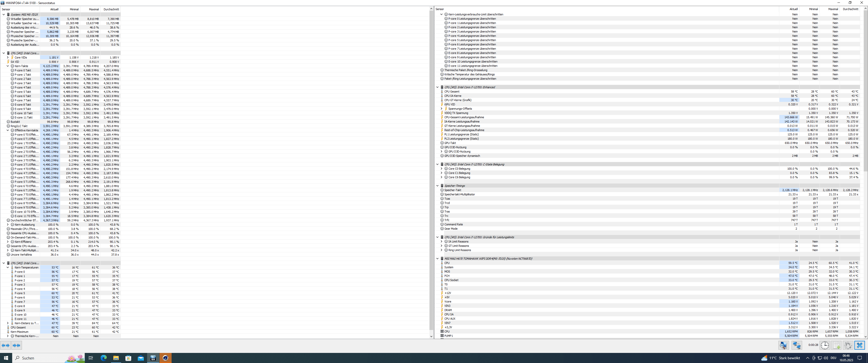This screenshot has height=363, width=868.
Task: Start logging with the sheet-plus button
Action: point(836,345)
